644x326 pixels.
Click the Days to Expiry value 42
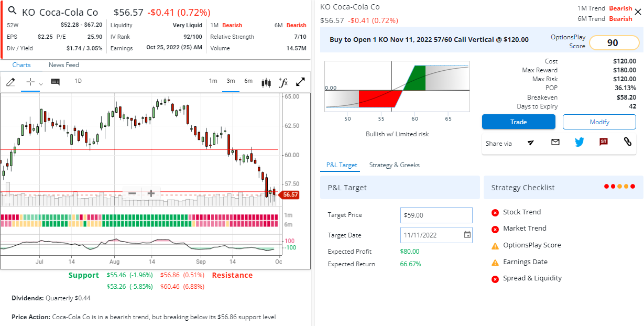[x=632, y=106]
